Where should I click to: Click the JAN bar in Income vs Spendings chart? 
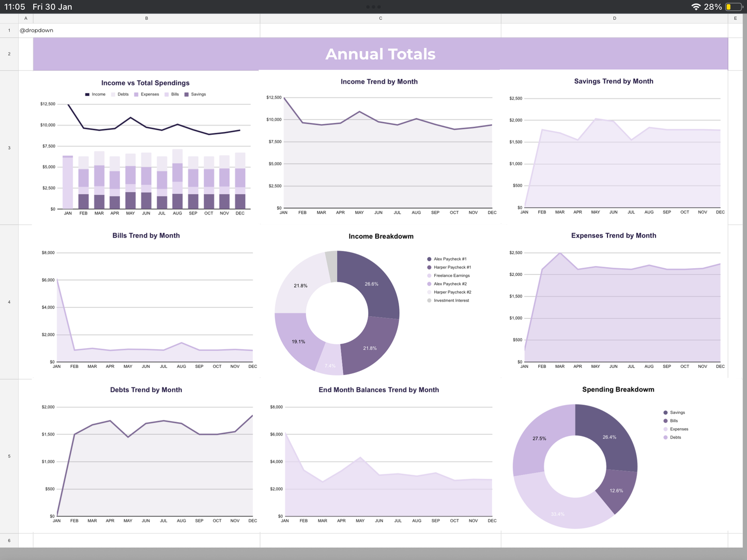pos(68,182)
